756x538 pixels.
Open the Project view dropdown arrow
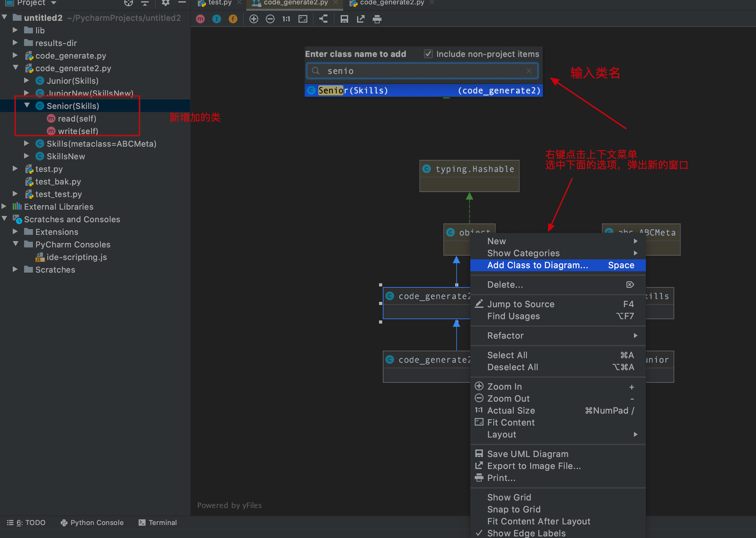tap(54, 3)
